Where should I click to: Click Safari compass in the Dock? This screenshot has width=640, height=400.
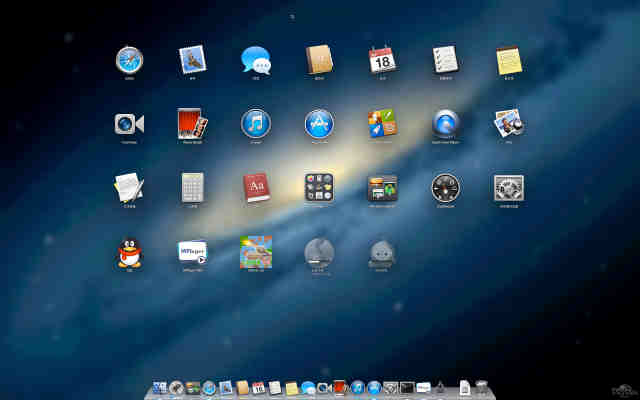coord(209,387)
